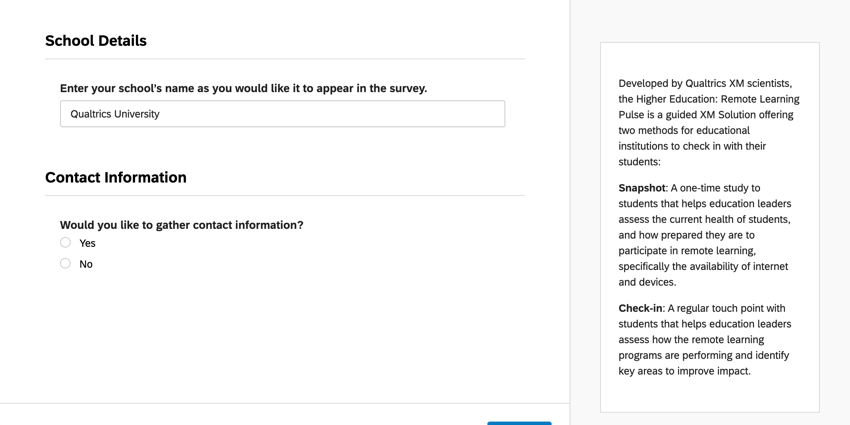This screenshot has height=425, width=850.
Task: Click the 'A regular touch point' description text
Action: (726, 308)
